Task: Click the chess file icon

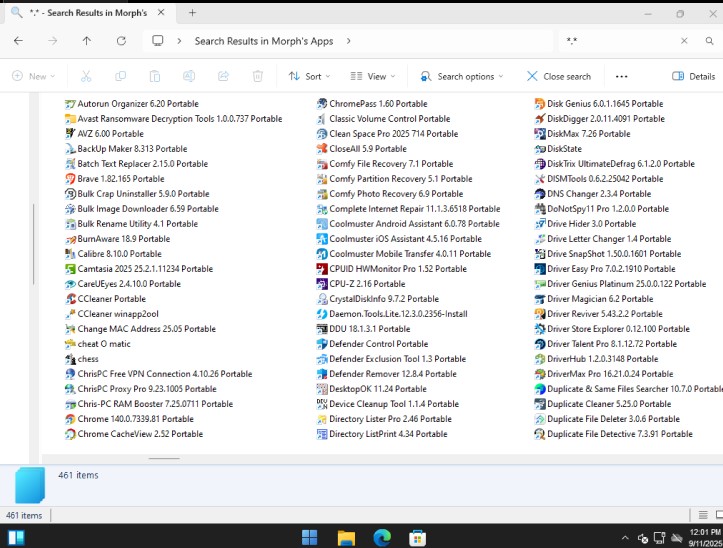Action: click(x=70, y=359)
